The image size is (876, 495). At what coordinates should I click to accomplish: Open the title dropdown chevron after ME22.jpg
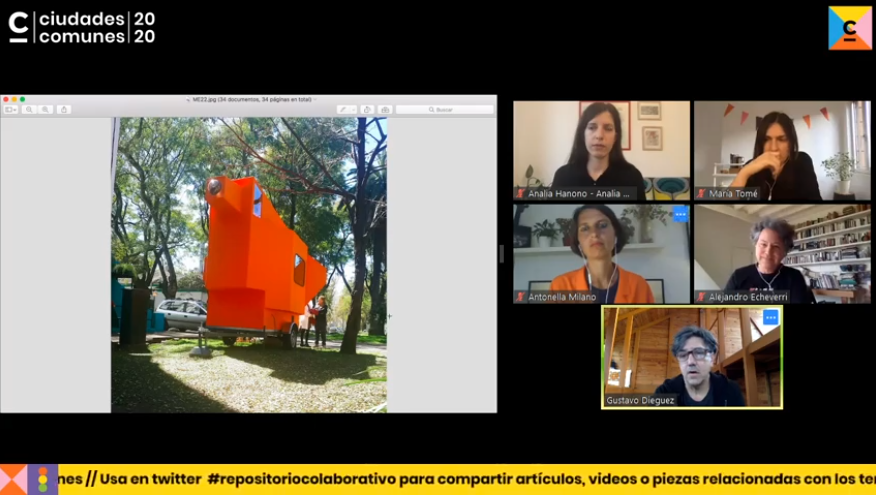click(315, 99)
